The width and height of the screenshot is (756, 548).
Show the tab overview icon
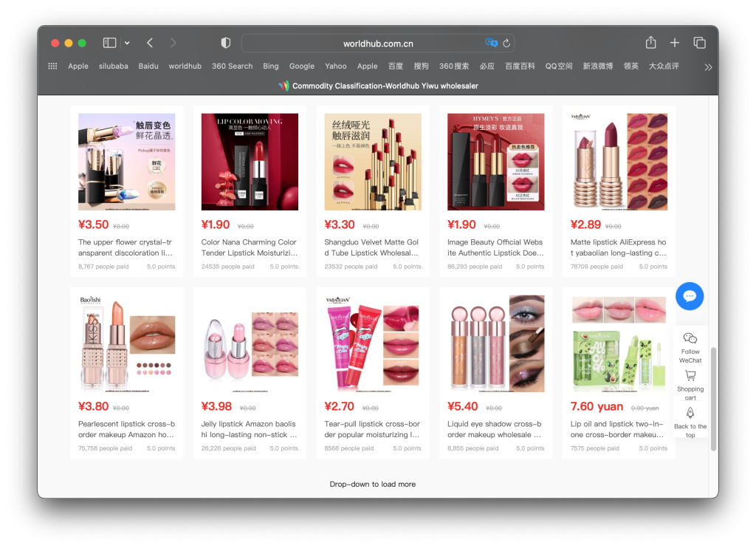click(x=699, y=43)
